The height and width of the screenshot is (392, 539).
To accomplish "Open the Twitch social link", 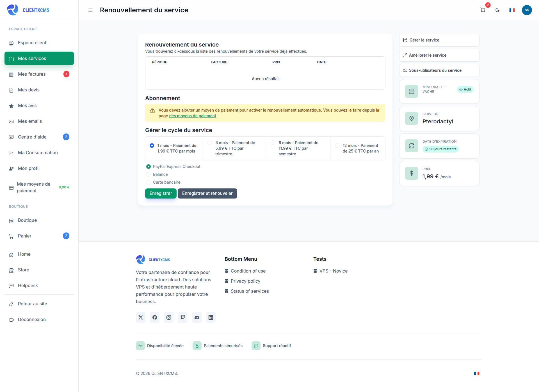I will coord(183,317).
